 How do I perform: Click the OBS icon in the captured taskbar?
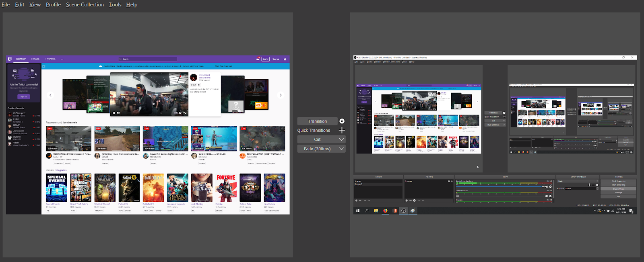click(x=404, y=211)
